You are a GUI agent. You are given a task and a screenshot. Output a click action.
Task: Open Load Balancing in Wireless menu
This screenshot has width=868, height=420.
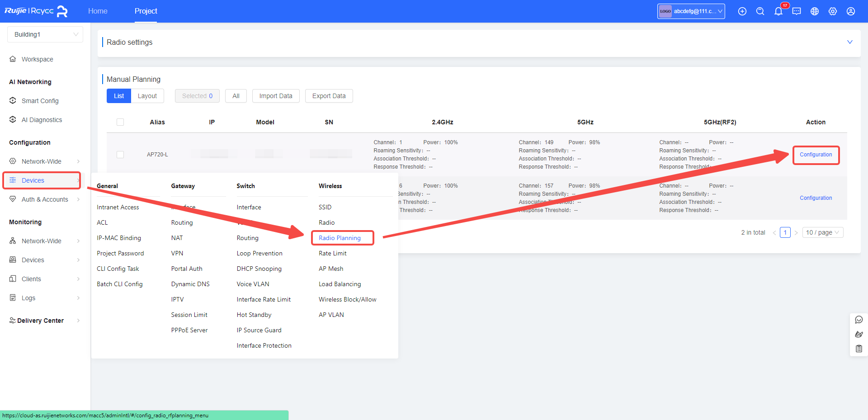[x=340, y=284]
